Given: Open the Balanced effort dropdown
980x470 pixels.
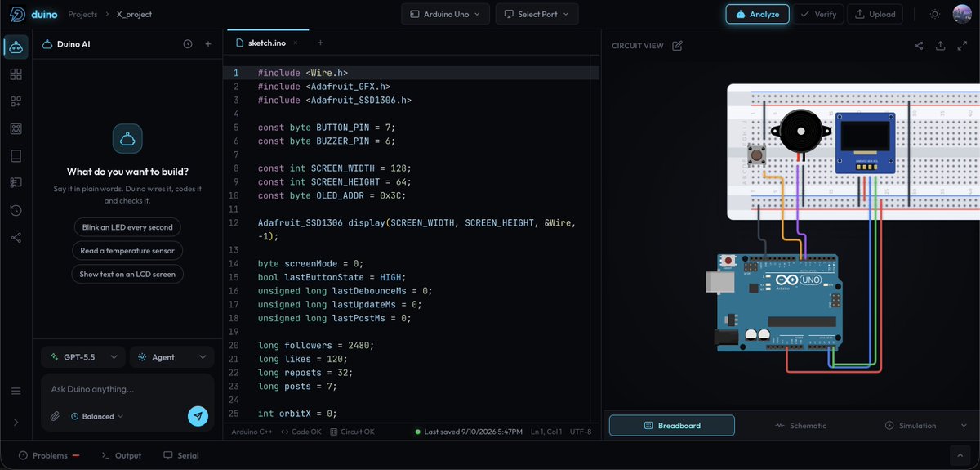Looking at the screenshot, I should click(x=97, y=416).
